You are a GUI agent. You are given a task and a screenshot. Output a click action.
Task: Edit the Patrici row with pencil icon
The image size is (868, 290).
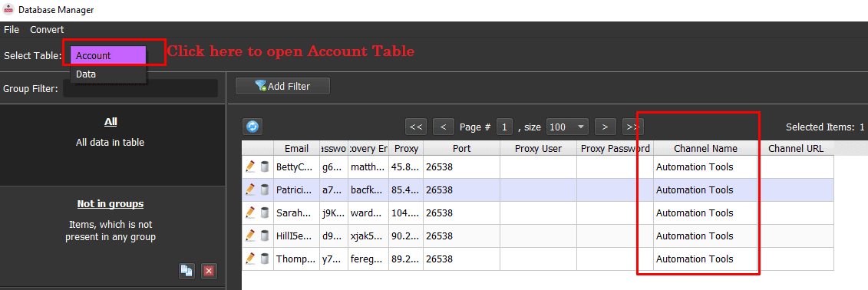[250, 189]
